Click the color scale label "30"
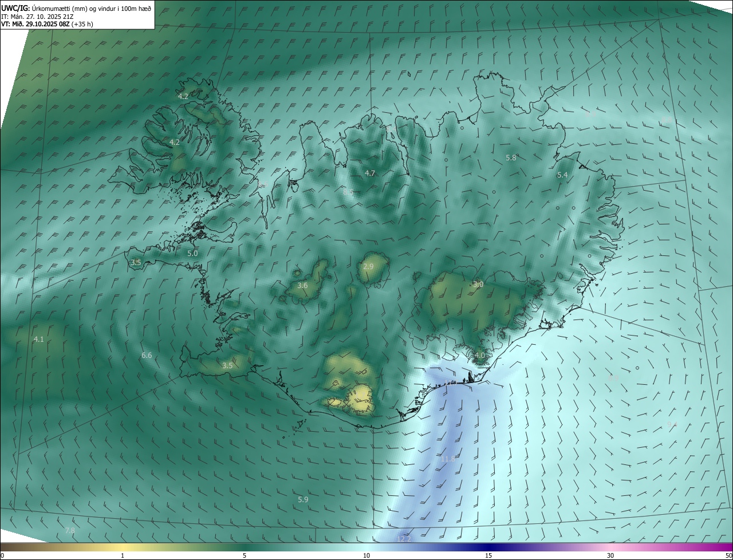The height and width of the screenshot is (560, 733). tap(610, 555)
